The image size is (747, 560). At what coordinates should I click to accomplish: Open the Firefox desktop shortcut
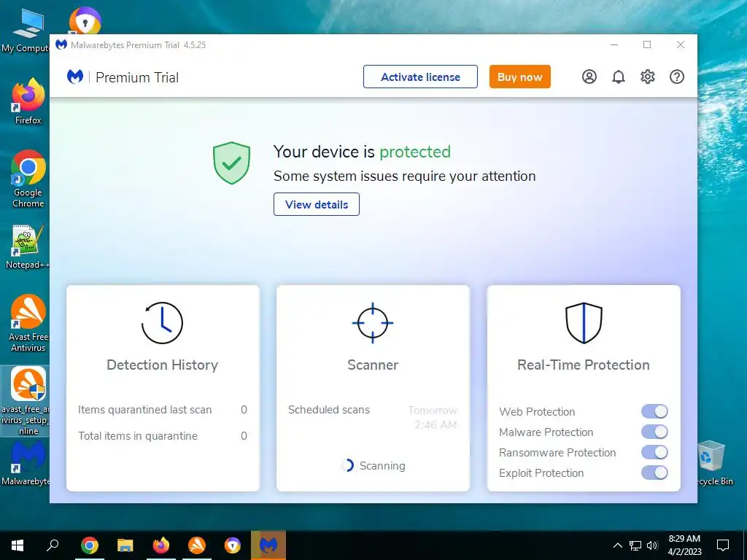click(x=28, y=101)
